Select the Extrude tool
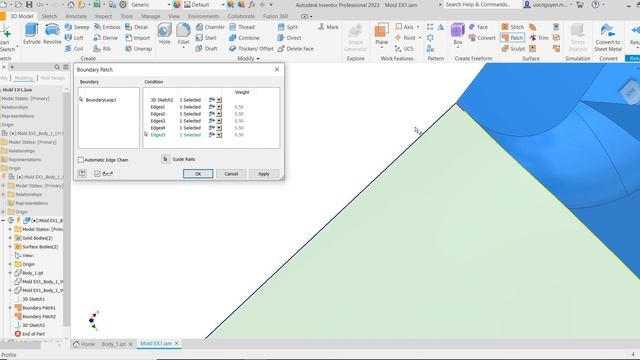Viewport: 640px width, 360px height. click(x=31, y=33)
